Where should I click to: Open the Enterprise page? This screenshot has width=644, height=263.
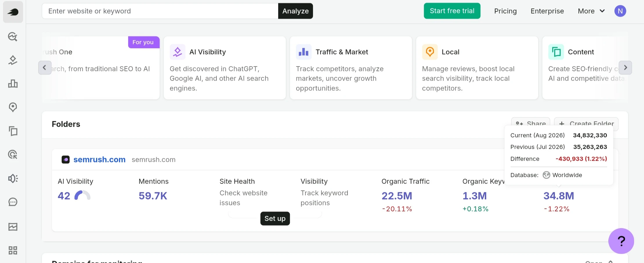[547, 11]
